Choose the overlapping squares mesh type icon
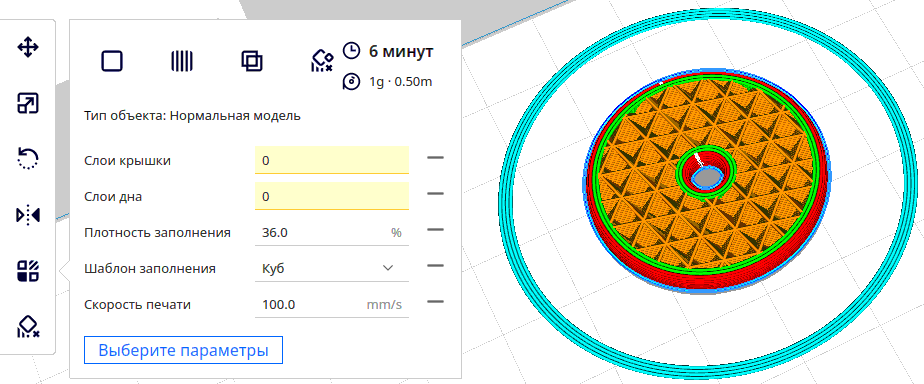 coord(252,61)
